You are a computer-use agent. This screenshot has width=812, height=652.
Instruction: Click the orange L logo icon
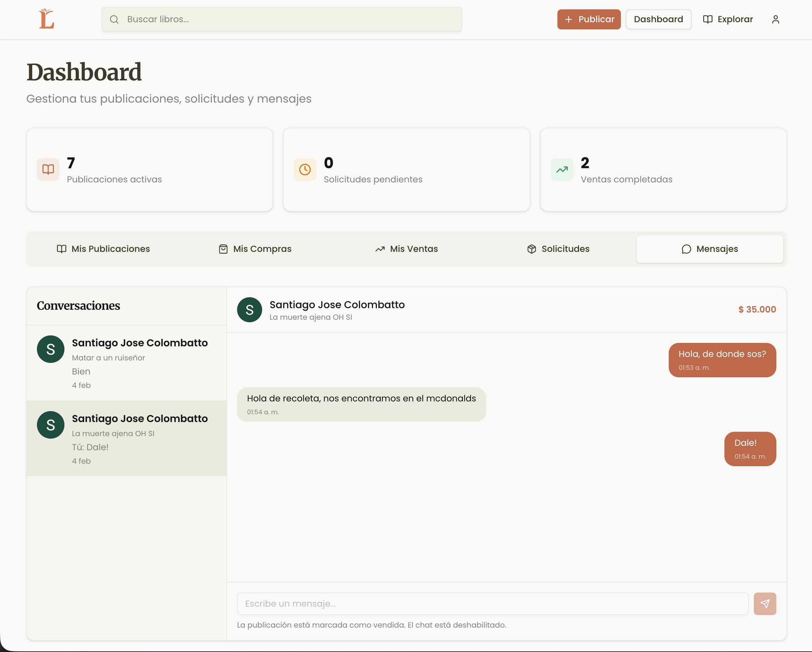point(47,19)
